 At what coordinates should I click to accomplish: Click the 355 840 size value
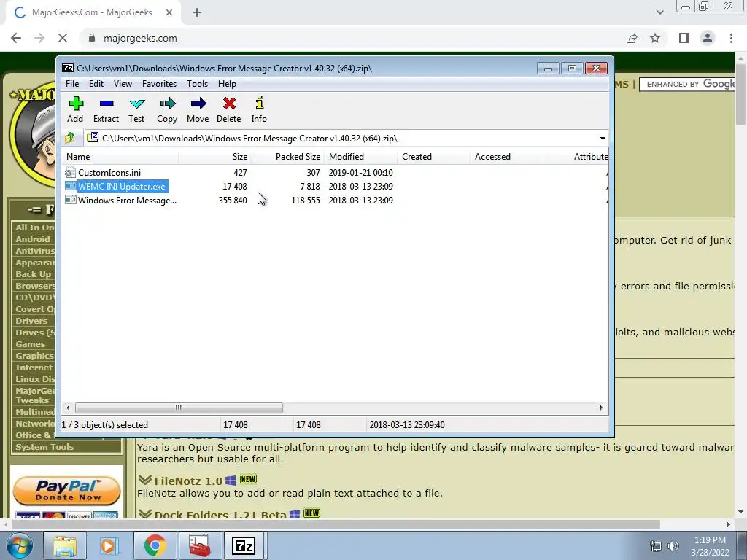pos(233,201)
